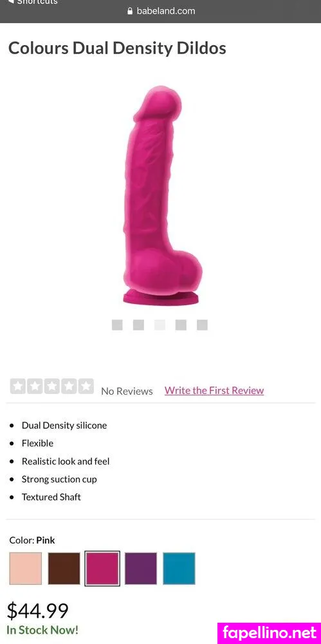Select the fifth image gallery thumbnail
This screenshot has height=644, width=321.
[x=202, y=325]
